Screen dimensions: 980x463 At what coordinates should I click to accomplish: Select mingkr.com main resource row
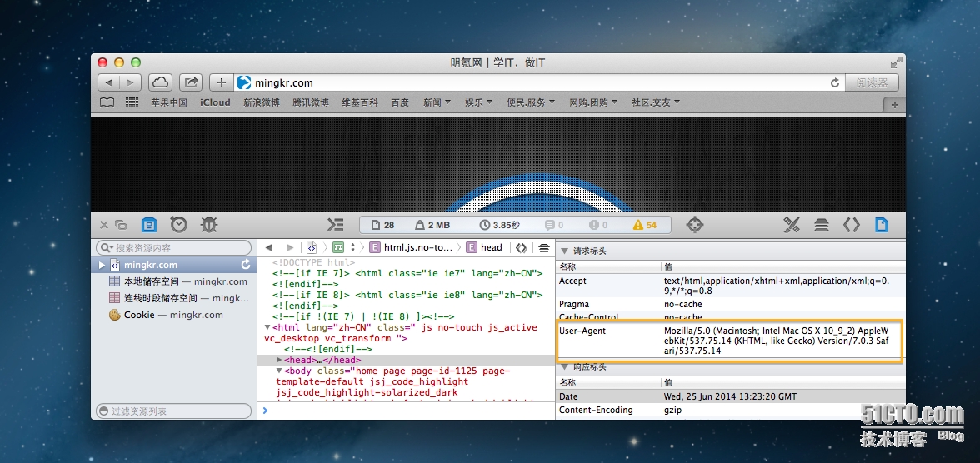pos(174,265)
